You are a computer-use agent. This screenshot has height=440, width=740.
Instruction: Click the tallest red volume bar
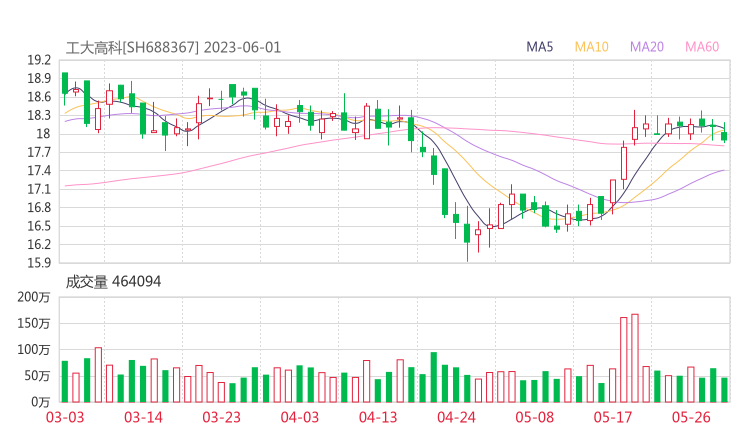pos(635,358)
